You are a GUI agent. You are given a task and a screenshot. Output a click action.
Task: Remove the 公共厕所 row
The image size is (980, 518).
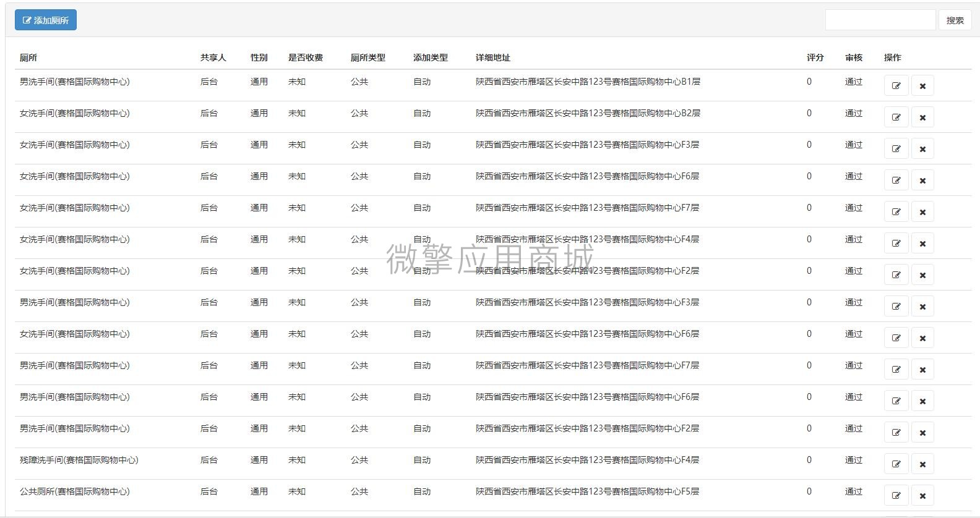(x=922, y=496)
